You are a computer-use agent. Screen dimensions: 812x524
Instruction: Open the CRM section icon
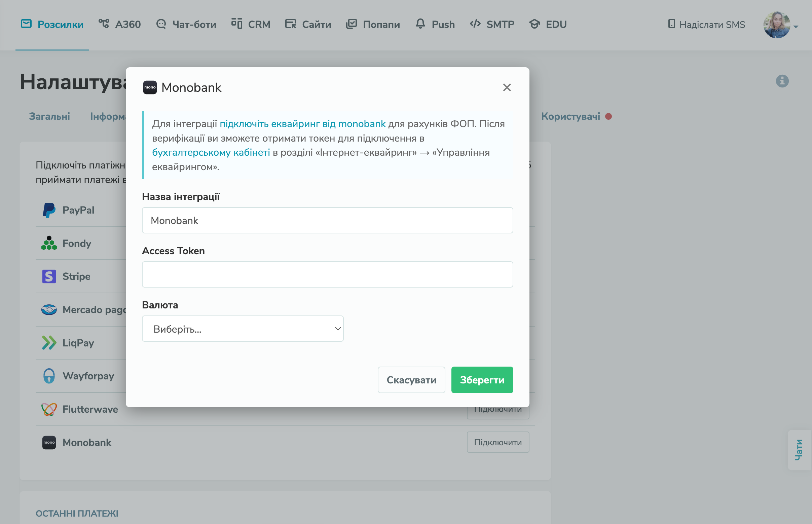pyautogui.click(x=236, y=24)
